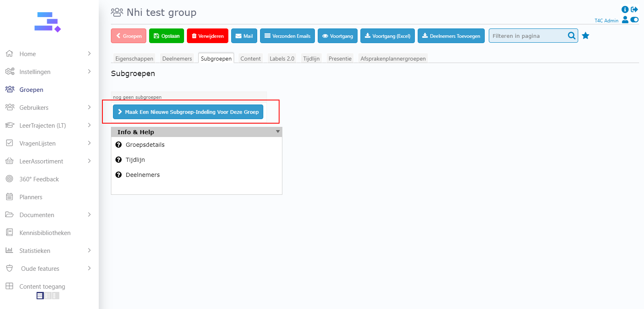
Task: Click the app logo in the sidebar
Action: pyautogui.click(x=48, y=22)
